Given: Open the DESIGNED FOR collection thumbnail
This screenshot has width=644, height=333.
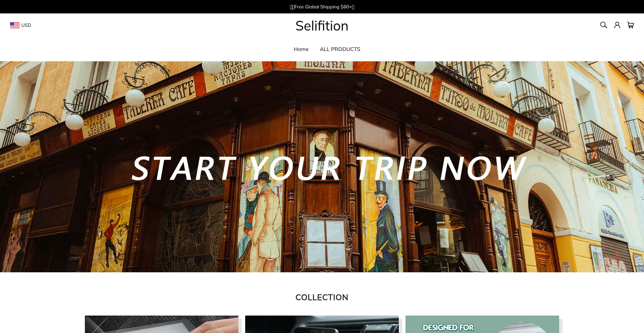Looking at the screenshot, I should (x=482, y=324).
